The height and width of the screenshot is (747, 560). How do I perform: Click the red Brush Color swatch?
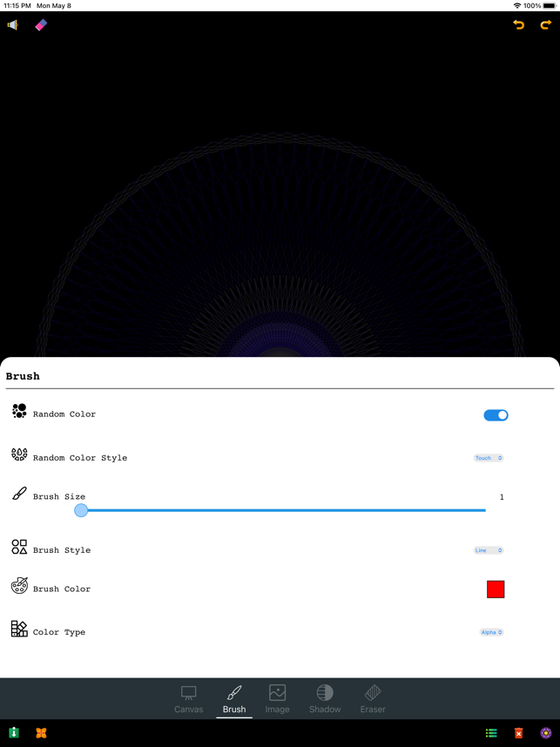click(x=496, y=589)
